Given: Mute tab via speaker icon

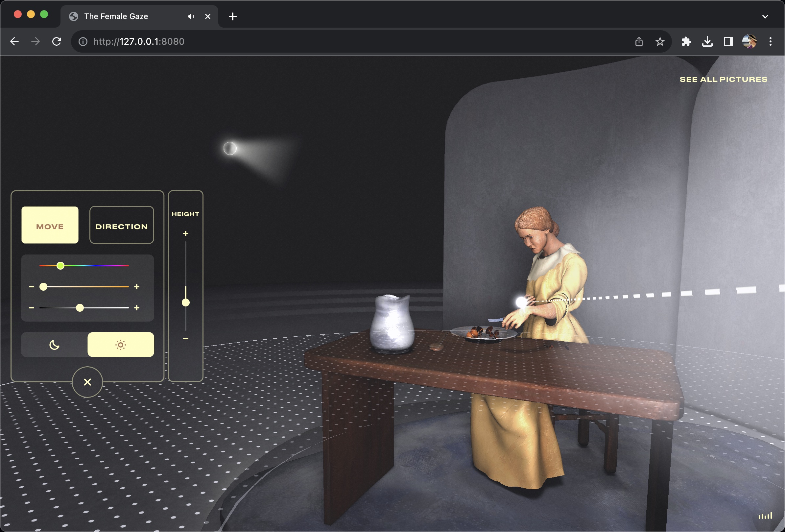Looking at the screenshot, I should 191,16.
